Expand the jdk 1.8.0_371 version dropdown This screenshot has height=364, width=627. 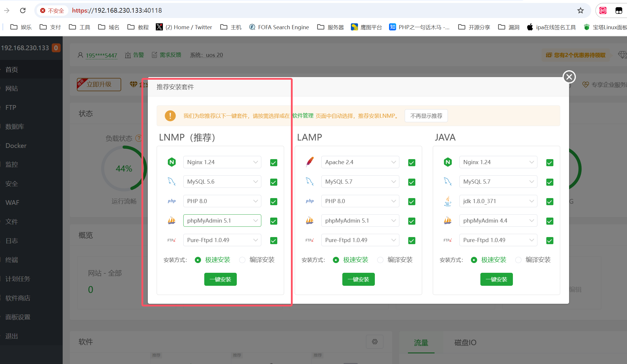click(x=498, y=201)
